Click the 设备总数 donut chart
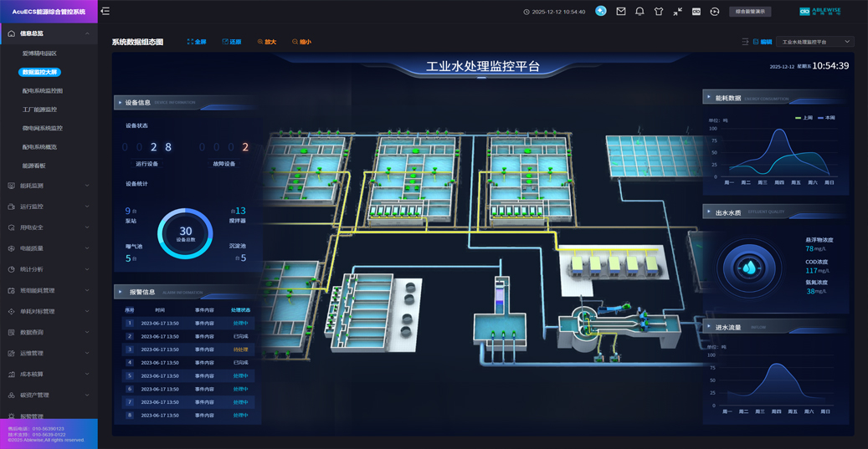This screenshot has height=449, width=868. pos(185,233)
